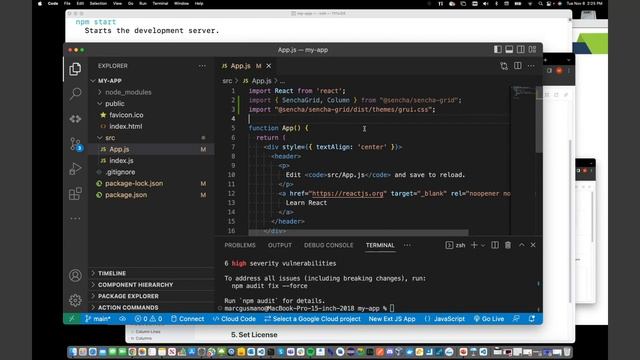
Task: Open panel views overflow ellipsis next to Terminal
Action: 407,245
